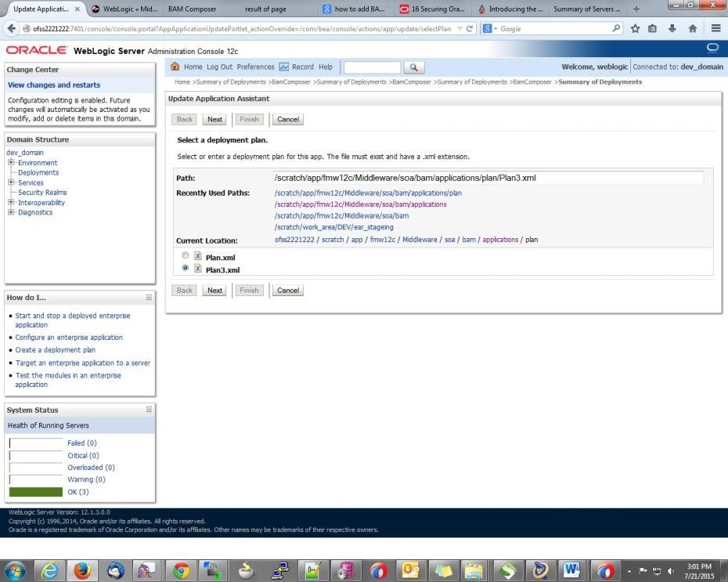The height and width of the screenshot is (582, 728).
Task: Open Outlook from the taskbar
Action: (410, 570)
